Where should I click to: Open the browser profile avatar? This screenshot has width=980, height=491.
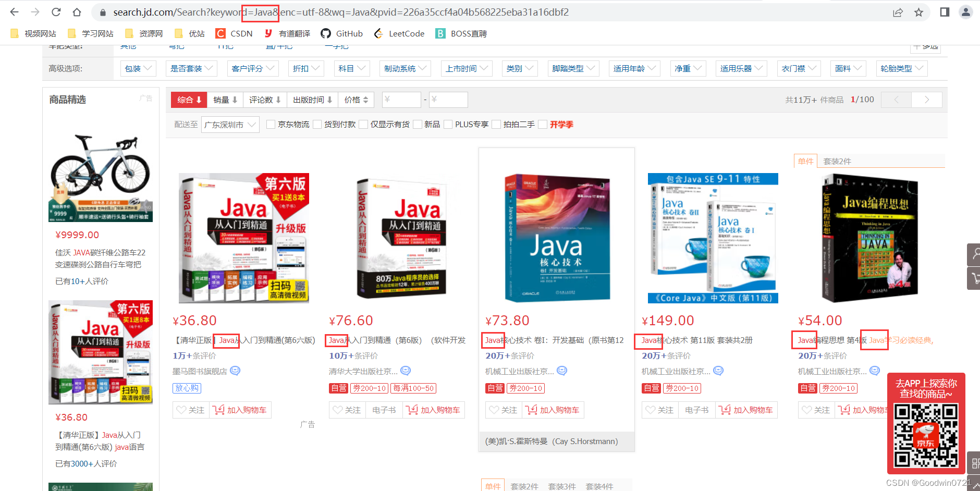966,12
